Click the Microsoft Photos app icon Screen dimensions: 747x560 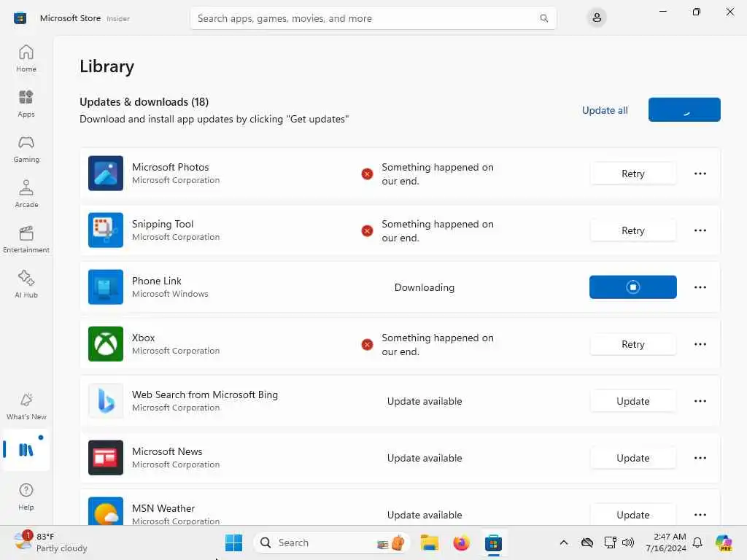pyautogui.click(x=106, y=174)
